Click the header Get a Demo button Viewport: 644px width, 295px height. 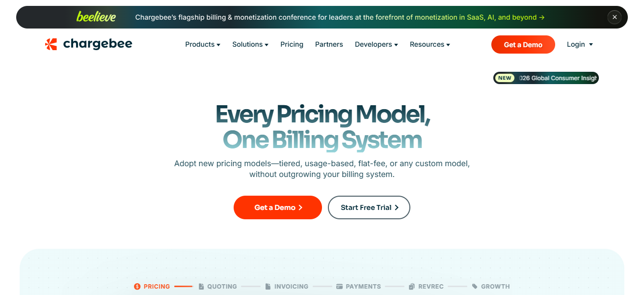tap(523, 45)
